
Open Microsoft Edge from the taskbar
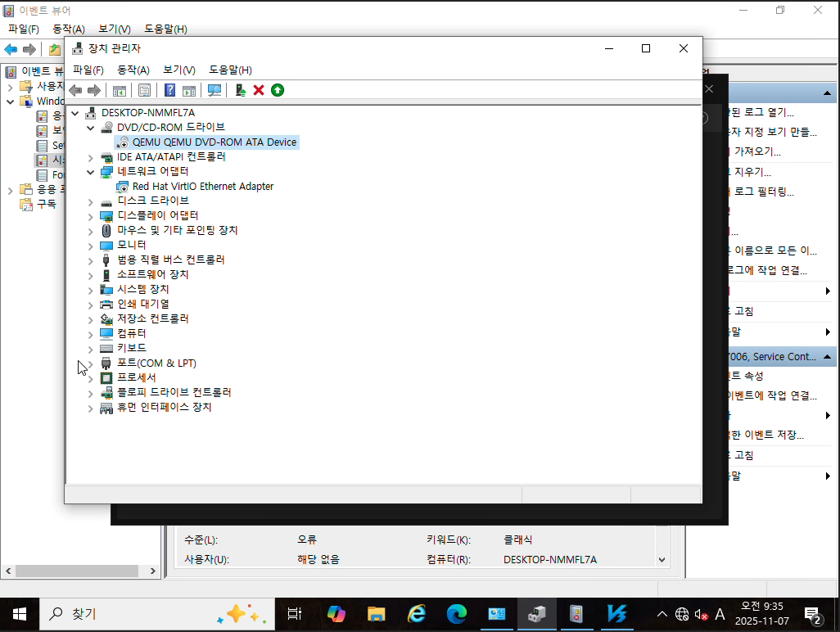pos(456,613)
